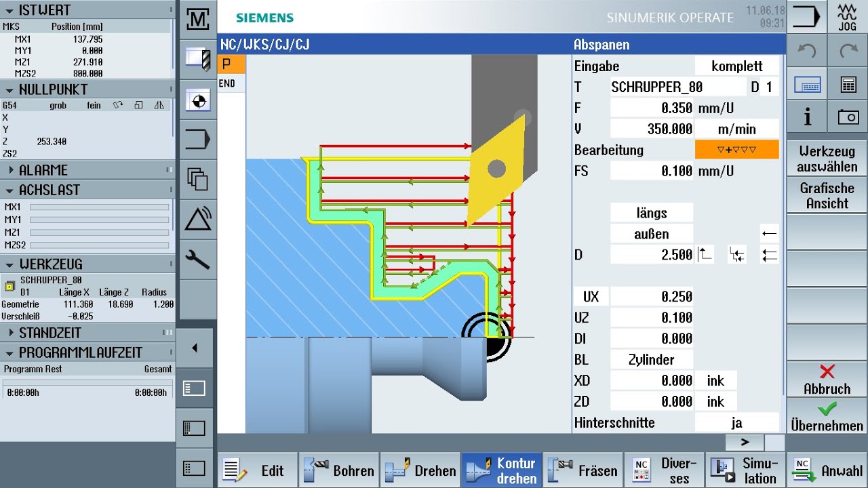Collapse the ISTWERT panel
868x488 pixels.
(10, 10)
